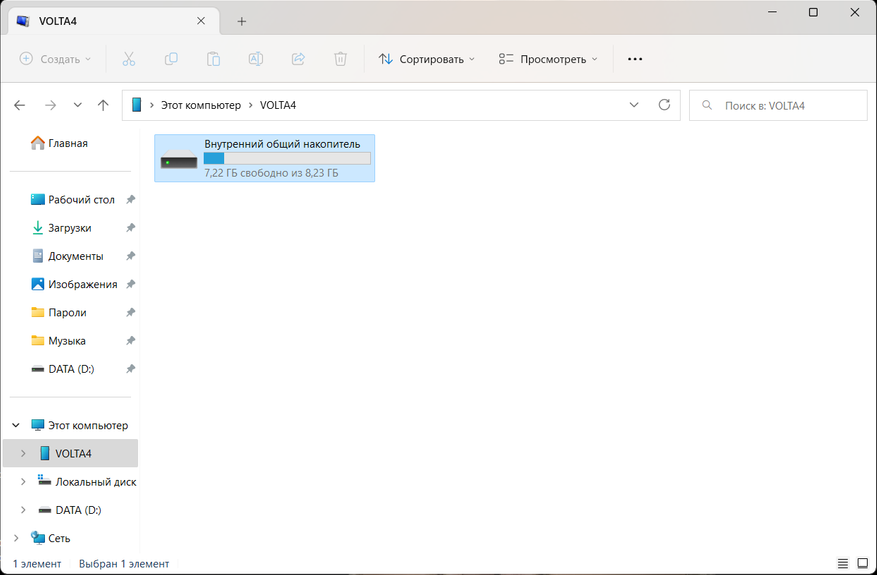Screen dimensions: 877x575
Task: Click the pin icon beside pinned DATA (D:)
Action: click(130, 369)
